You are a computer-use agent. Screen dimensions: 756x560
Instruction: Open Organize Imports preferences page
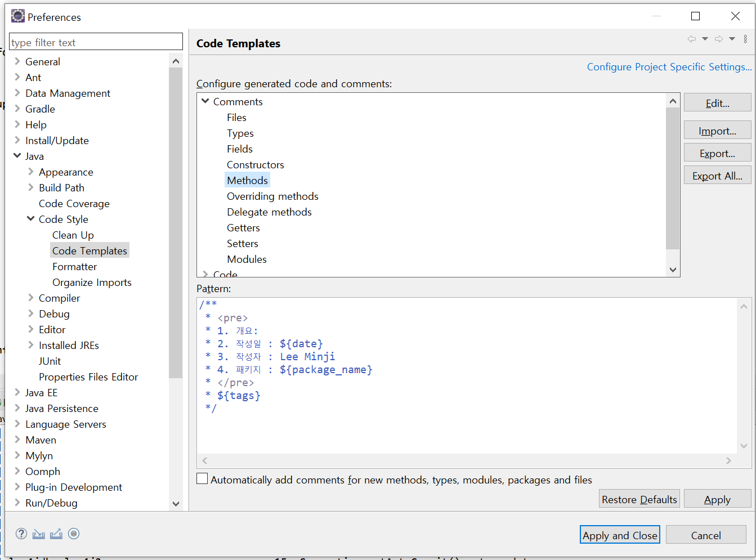pyautogui.click(x=92, y=282)
